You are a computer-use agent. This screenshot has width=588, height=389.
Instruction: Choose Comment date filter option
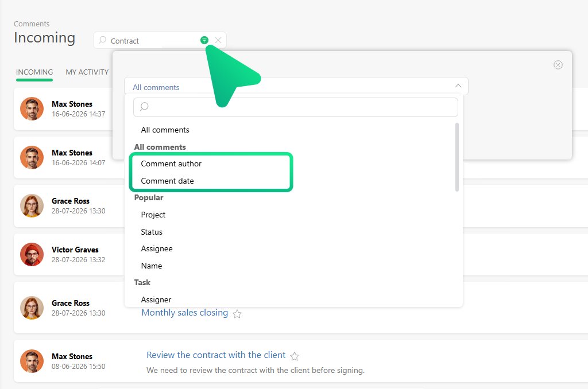tap(167, 181)
